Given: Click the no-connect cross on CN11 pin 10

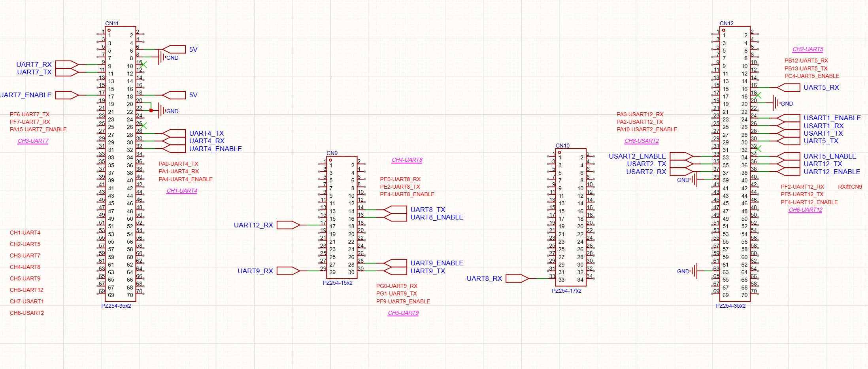Looking at the screenshot, I should click(x=144, y=64).
